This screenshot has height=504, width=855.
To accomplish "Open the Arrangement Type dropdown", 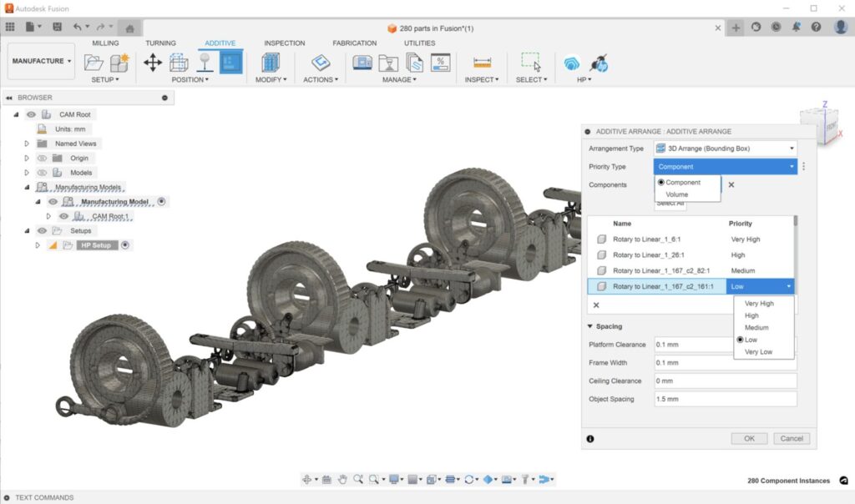I will point(725,149).
